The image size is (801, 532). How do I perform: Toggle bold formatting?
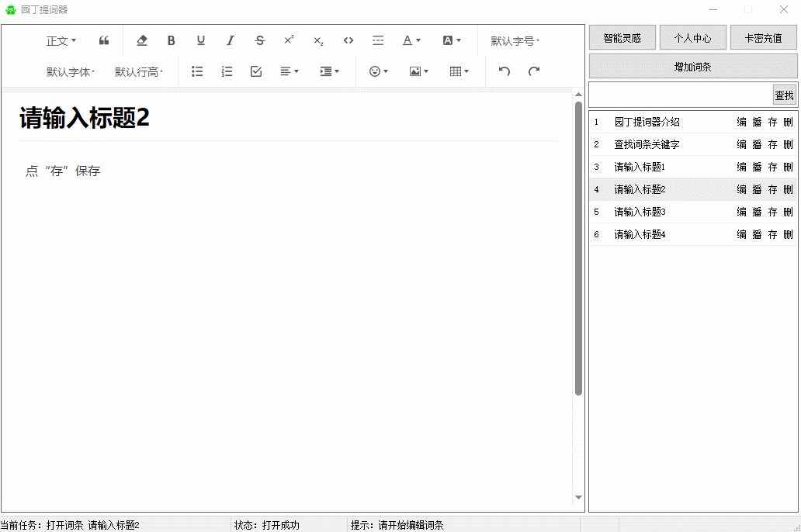(172, 41)
